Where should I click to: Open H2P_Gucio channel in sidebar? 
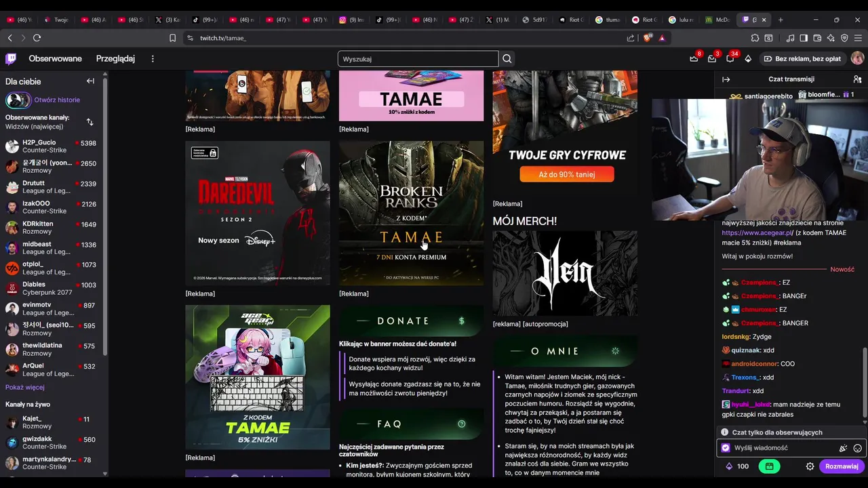tap(51, 146)
